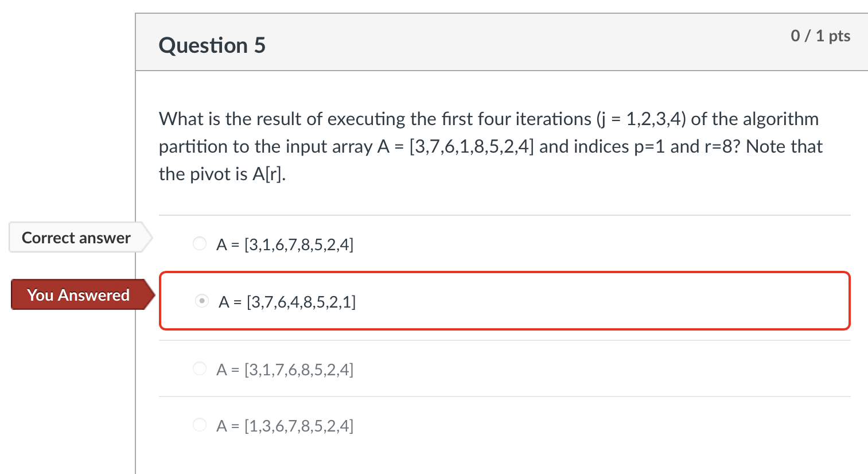The height and width of the screenshot is (474, 868).
Task: Click the Correct answer flag
Action: pyautogui.click(x=76, y=237)
